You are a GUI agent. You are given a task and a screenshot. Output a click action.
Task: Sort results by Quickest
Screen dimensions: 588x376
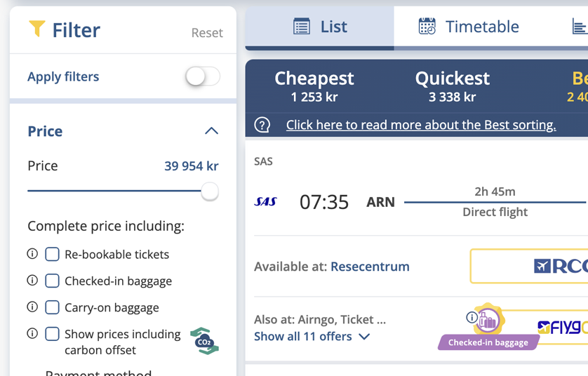(x=452, y=86)
